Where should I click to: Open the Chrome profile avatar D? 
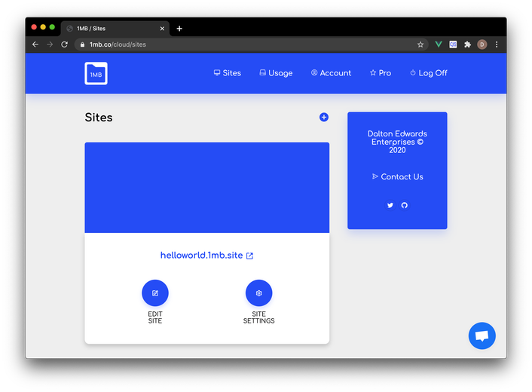pos(482,44)
